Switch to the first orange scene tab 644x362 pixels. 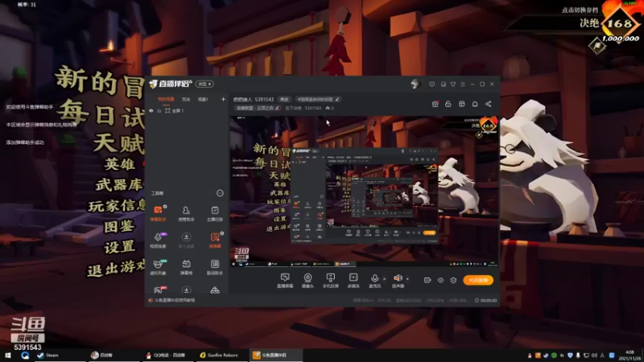166,99
